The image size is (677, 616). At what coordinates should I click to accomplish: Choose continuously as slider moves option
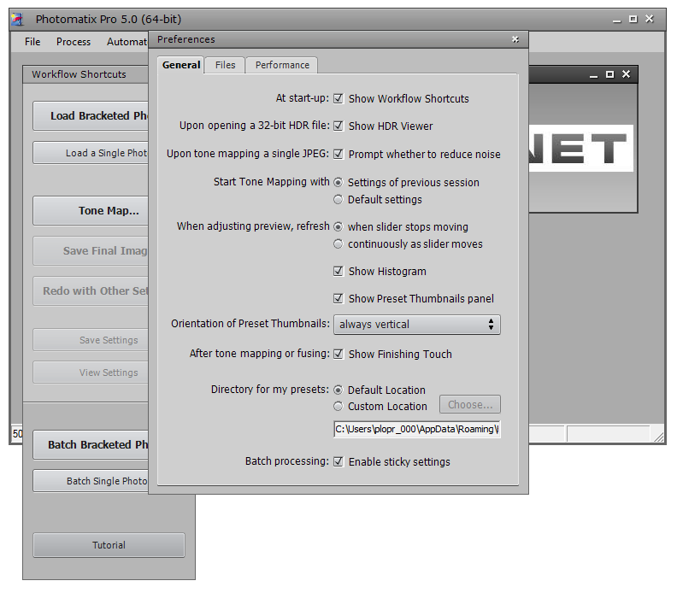click(x=338, y=244)
